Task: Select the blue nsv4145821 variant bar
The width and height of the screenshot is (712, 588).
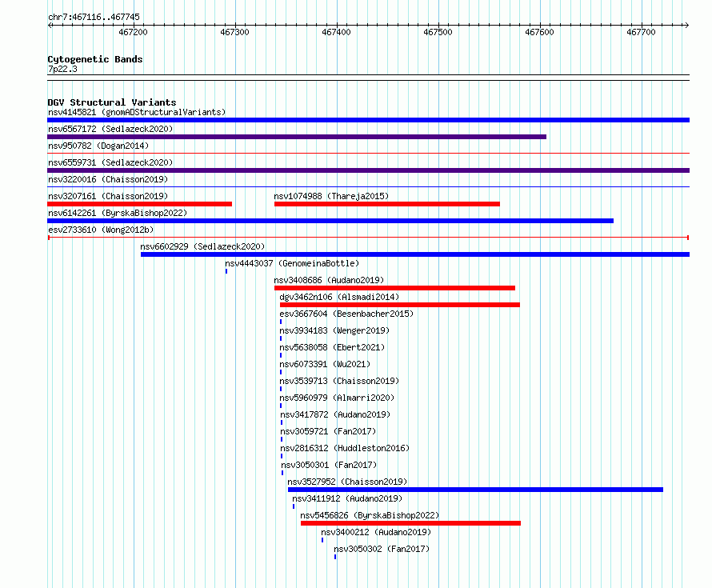Action: [368, 120]
